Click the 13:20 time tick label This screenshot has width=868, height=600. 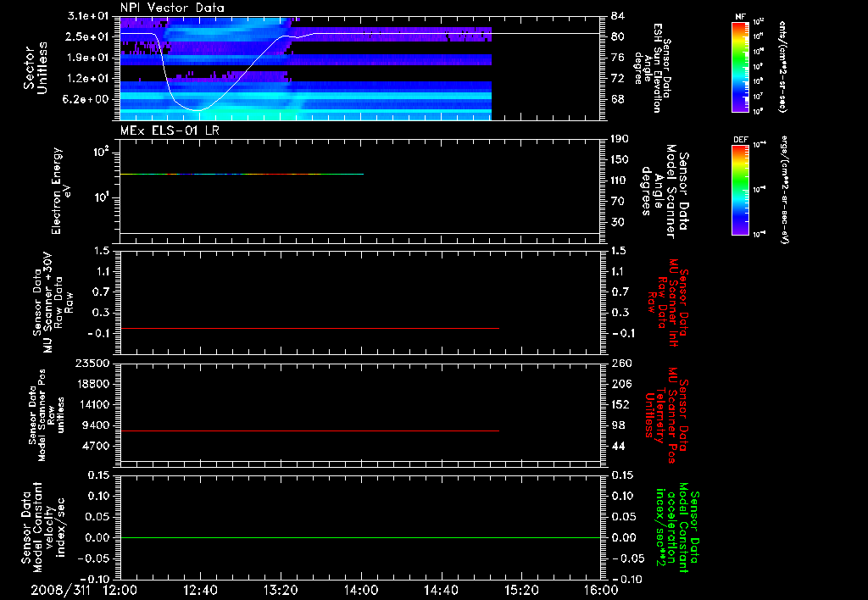281,590
